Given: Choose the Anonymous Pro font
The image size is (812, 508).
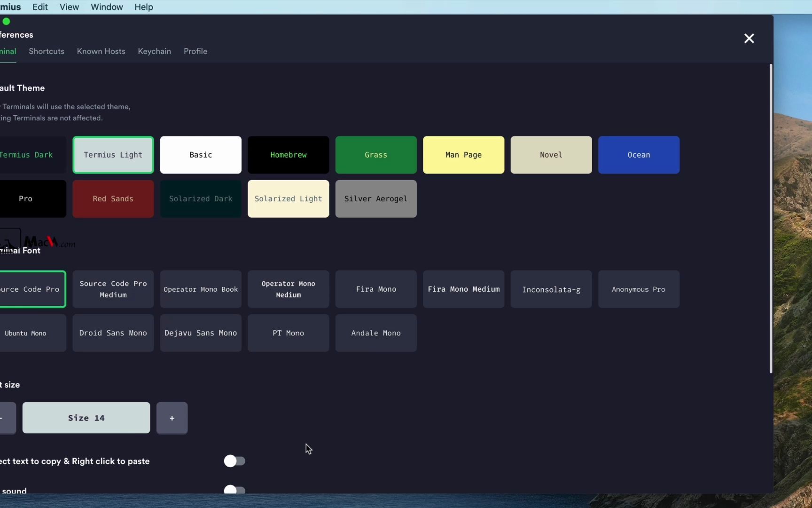Looking at the screenshot, I should (x=639, y=289).
